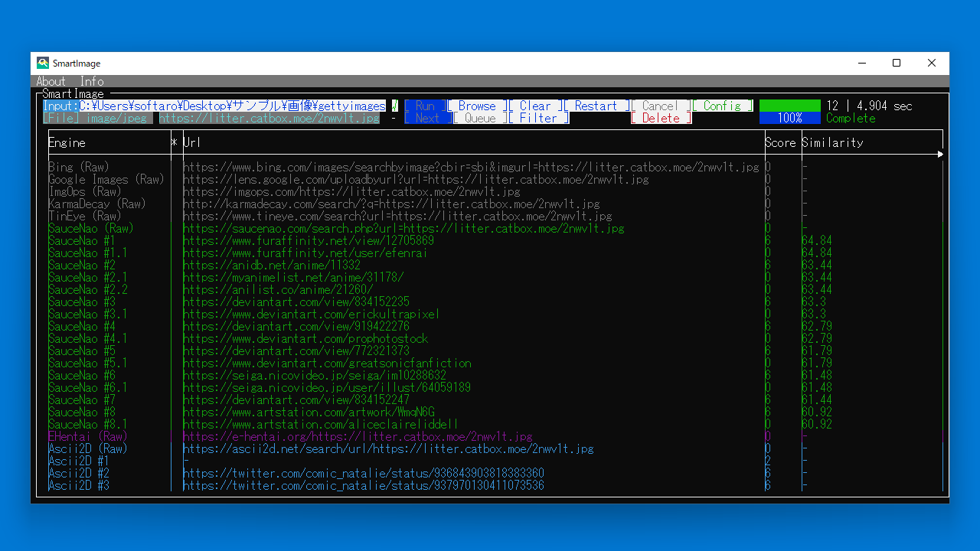The height and width of the screenshot is (551, 980).
Task: Click the Browse button
Action: [477, 106]
